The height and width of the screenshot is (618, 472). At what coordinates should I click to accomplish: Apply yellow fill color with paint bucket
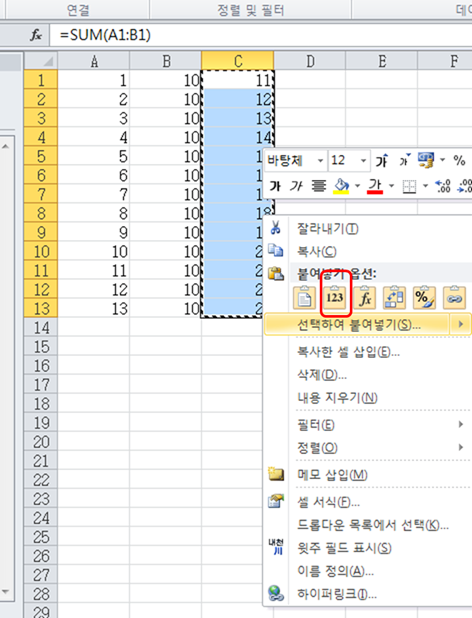[341, 186]
